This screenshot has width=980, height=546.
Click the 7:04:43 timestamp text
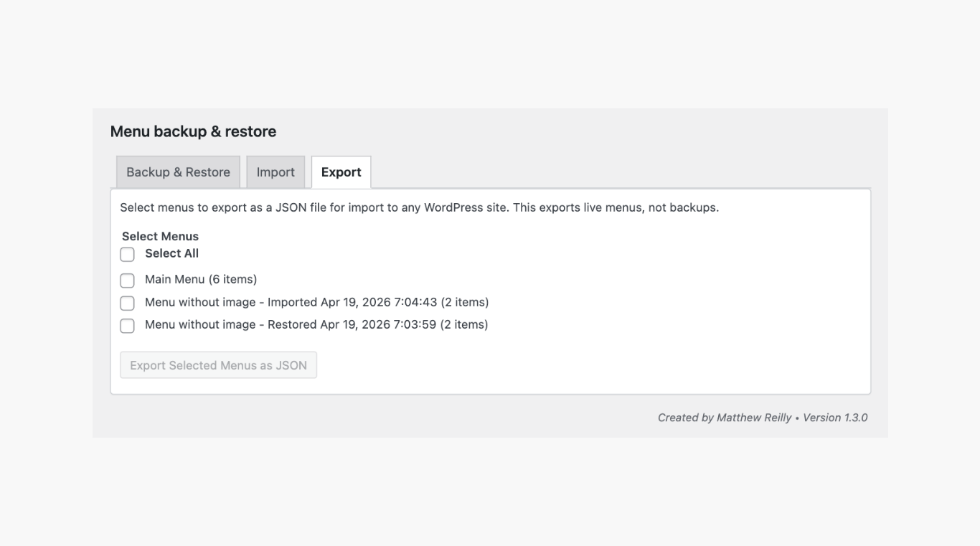click(x=415, y=302)
